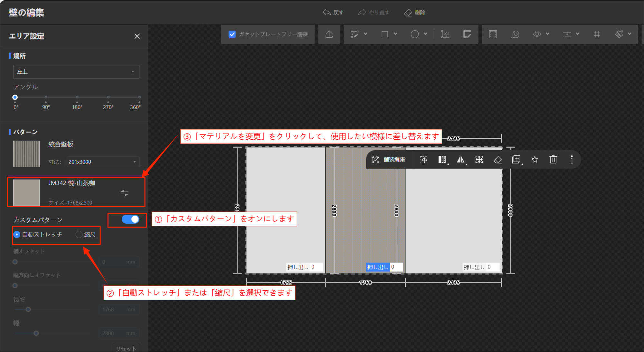Click the dashed selection frame icon
Image resolution: width=644 pixels, height=352 pixels.
[x=493, y=34]
